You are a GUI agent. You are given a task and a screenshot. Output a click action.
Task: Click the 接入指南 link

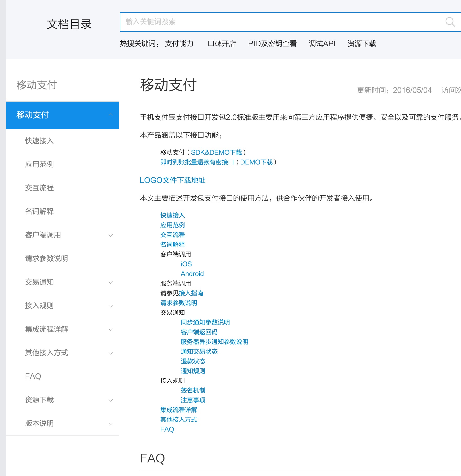coord(191,293)
